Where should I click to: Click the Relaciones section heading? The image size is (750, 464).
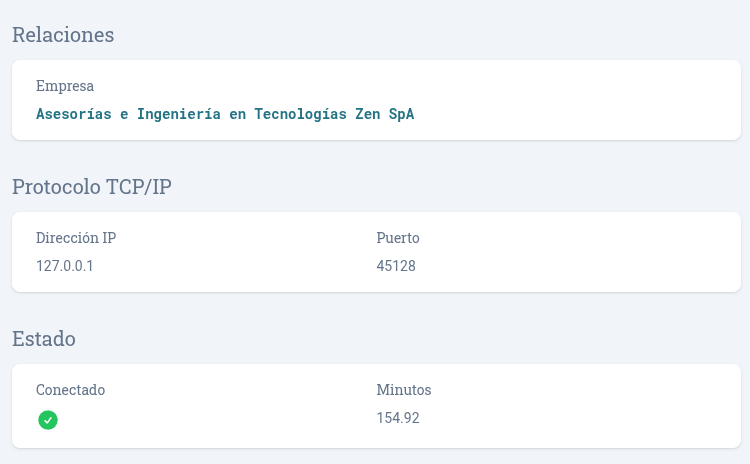63,35
